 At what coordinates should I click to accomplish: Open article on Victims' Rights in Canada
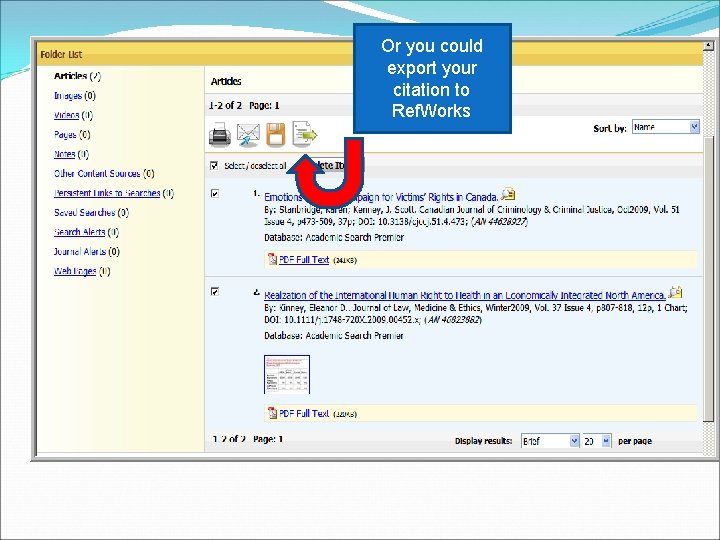coord(381,197)
